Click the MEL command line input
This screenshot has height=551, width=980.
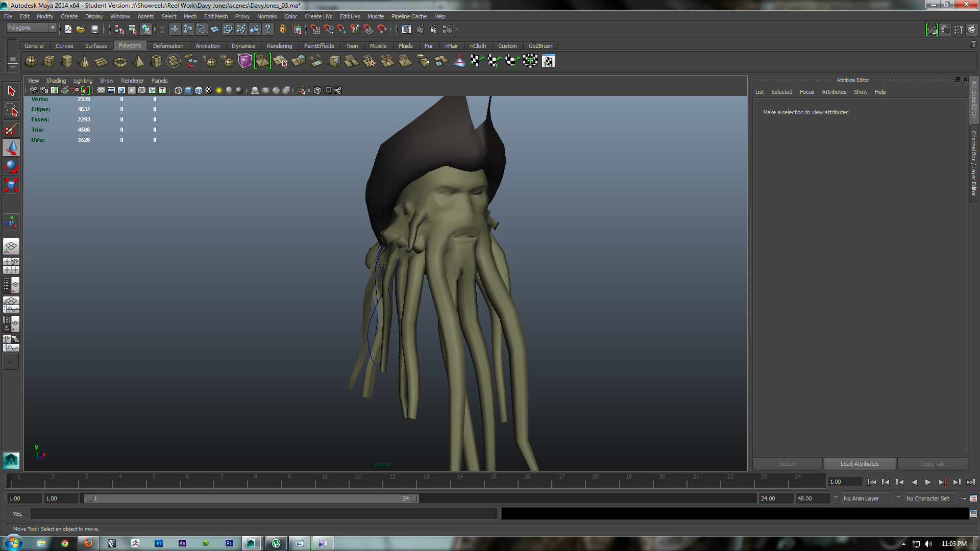(263, 514)
